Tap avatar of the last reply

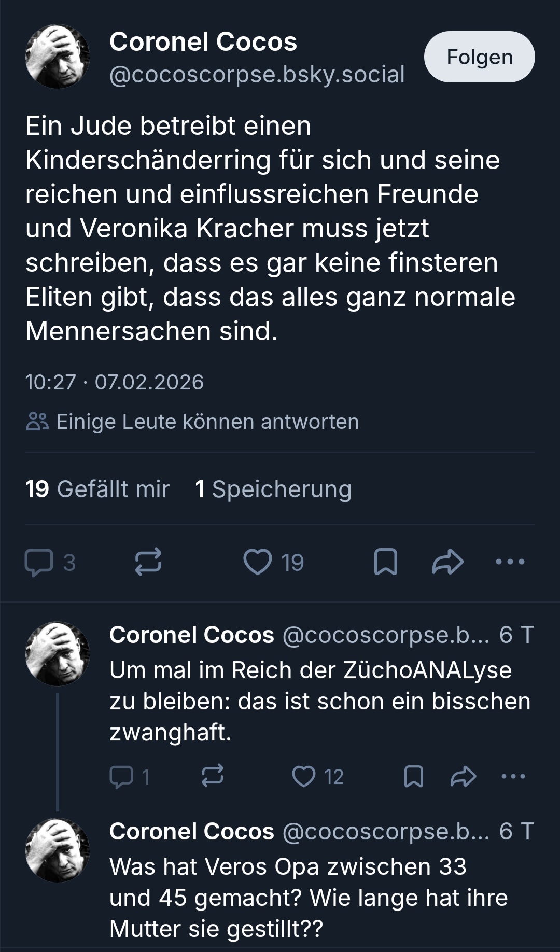pyautogui.click(x=58, y=850)
